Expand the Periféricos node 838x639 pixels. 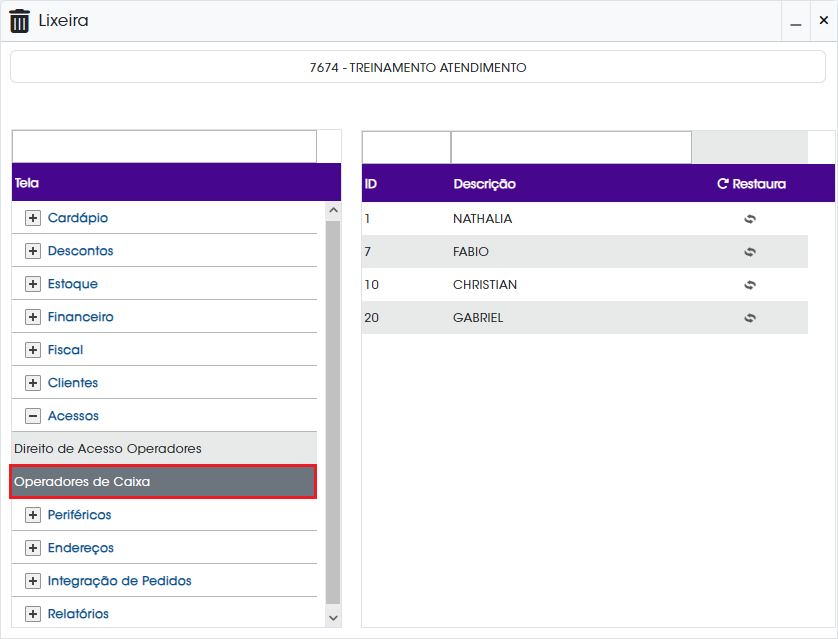click(33, 515)
